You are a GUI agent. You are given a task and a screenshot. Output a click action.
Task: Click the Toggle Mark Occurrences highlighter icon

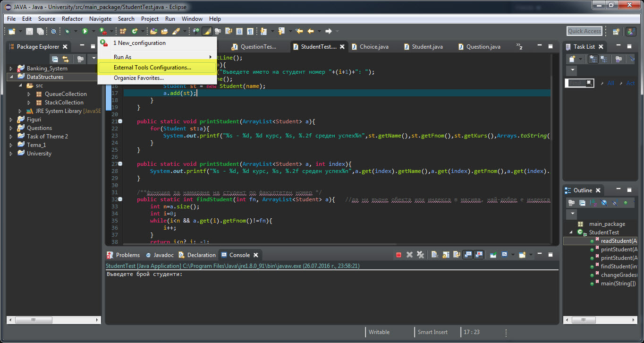pos(207,31)
